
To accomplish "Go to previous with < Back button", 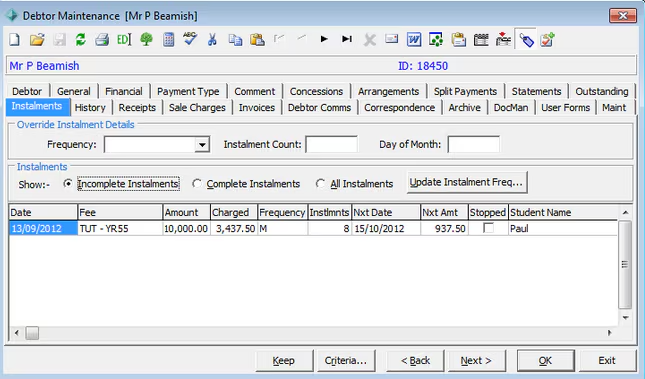I will (x=415, y=360).
